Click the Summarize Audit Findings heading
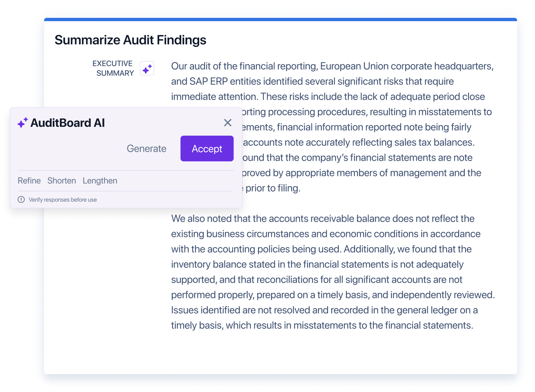Screen dimensions: 535x392 [x=130, y=40]
